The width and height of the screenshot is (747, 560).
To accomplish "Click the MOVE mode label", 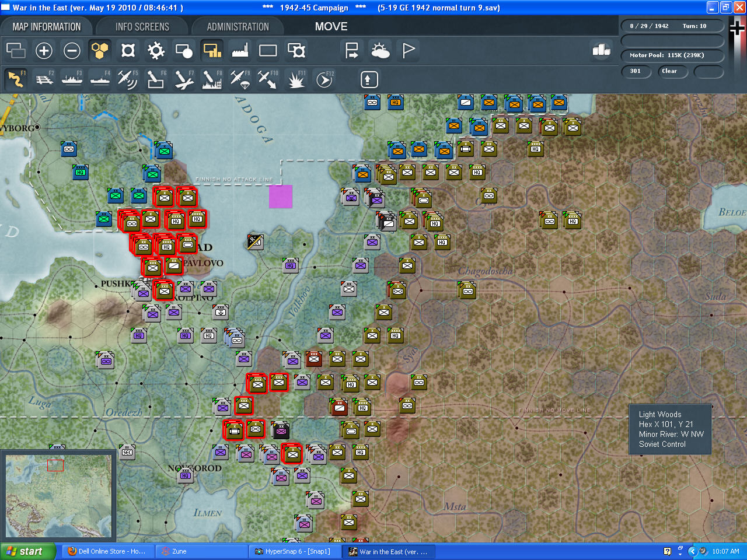I will tap(331, 27).
